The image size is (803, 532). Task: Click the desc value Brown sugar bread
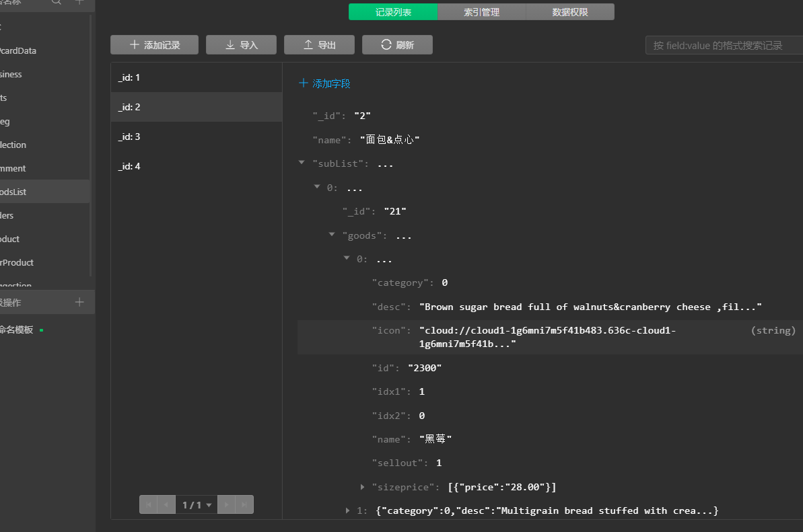[x=590, y=307]
